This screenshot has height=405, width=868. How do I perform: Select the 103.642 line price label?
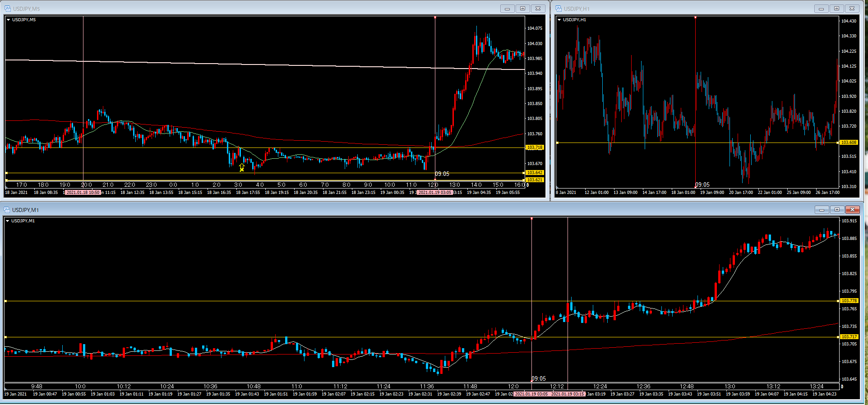click(535, 173)
